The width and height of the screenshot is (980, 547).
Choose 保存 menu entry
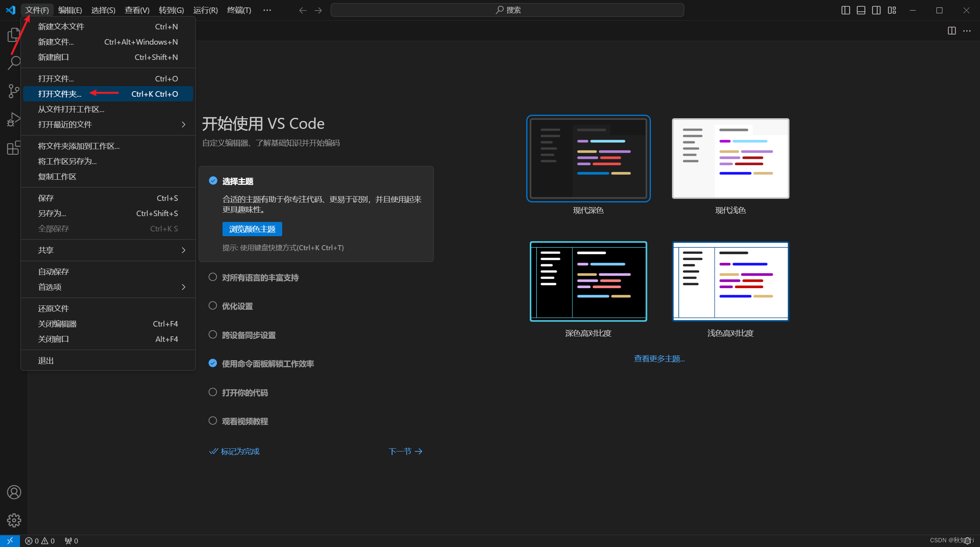click(x=108, y=198)
